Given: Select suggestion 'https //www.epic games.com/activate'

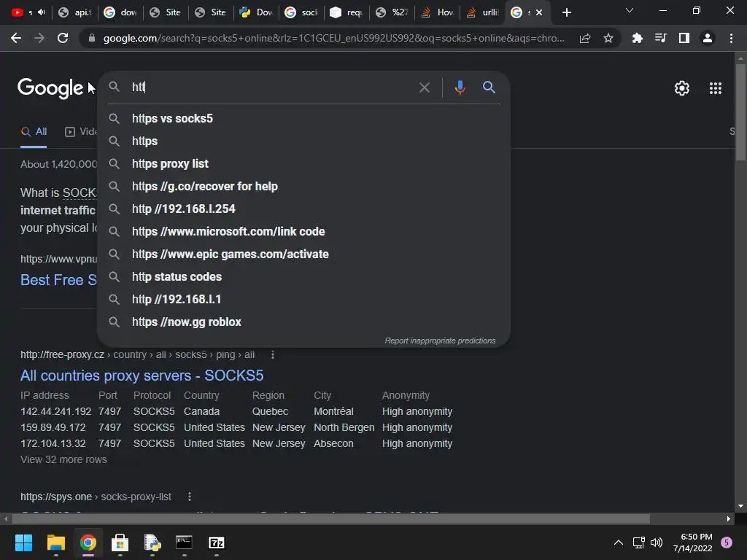Looking at the screenshot, I should [x=304, y=254].
